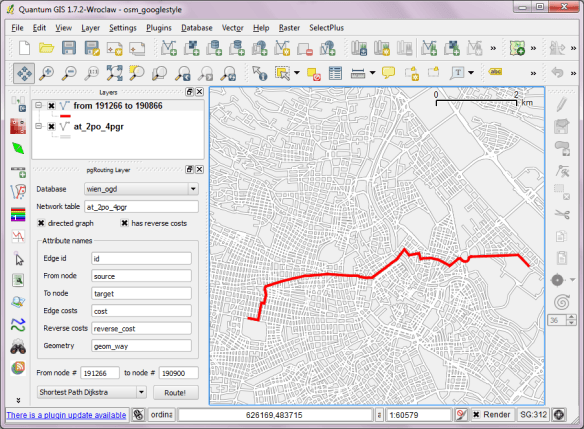
Task: Collapse the 'from 191266 to 190866' layer tree
Action: [38, 105]
